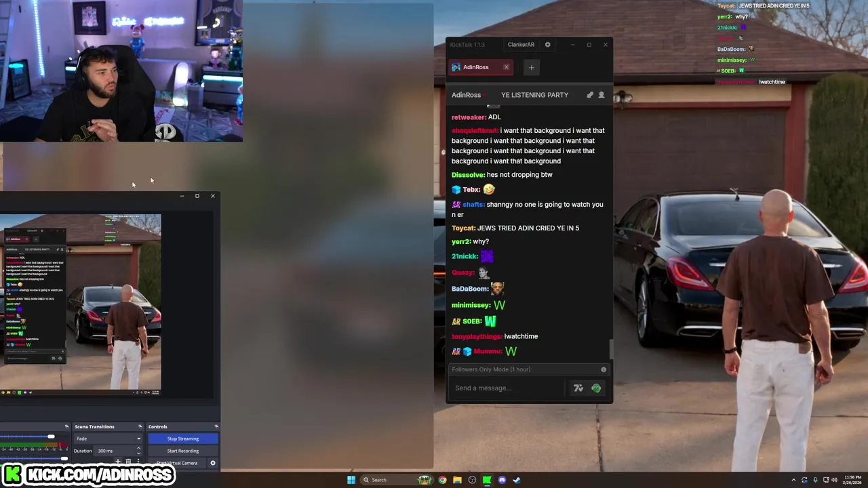
Task: Open OBS Studio from taskbar
Action: (x=472, y=480)
